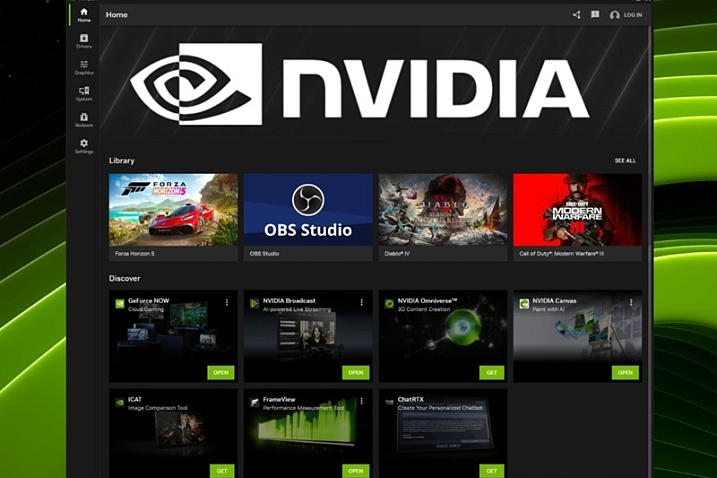This screenshot has width=717, height=478.
Task: Click the "Image Comparison Tool" subtitle
Action: coord(158,408)
